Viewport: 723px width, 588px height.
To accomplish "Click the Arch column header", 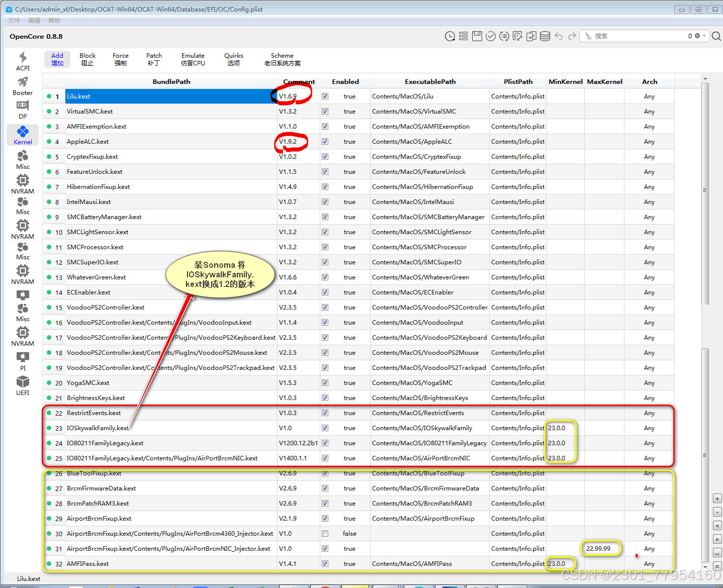I will coord(649,81).
